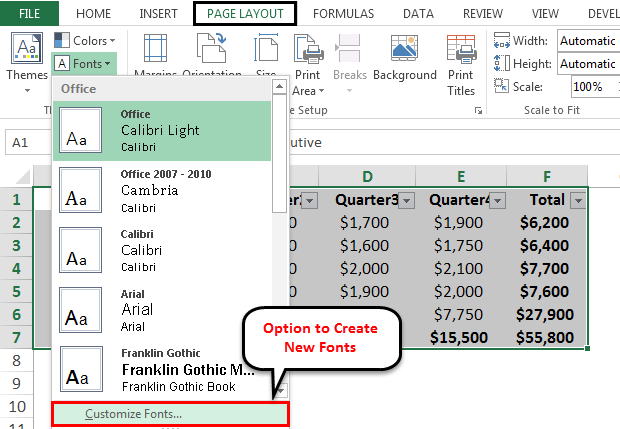The height and width of the screenshot is (429, 620).
Task: Open the Themes dropdown arrow
Action: pos(27,91)
